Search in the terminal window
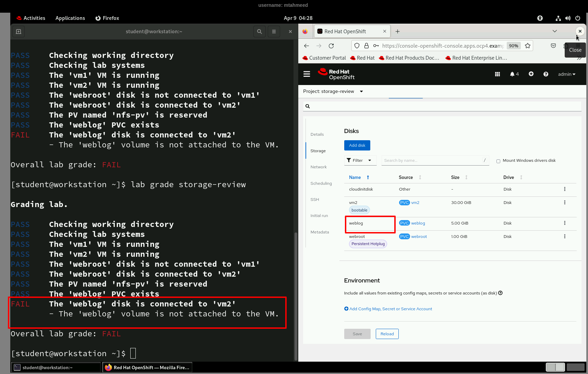 coord(260,32)
